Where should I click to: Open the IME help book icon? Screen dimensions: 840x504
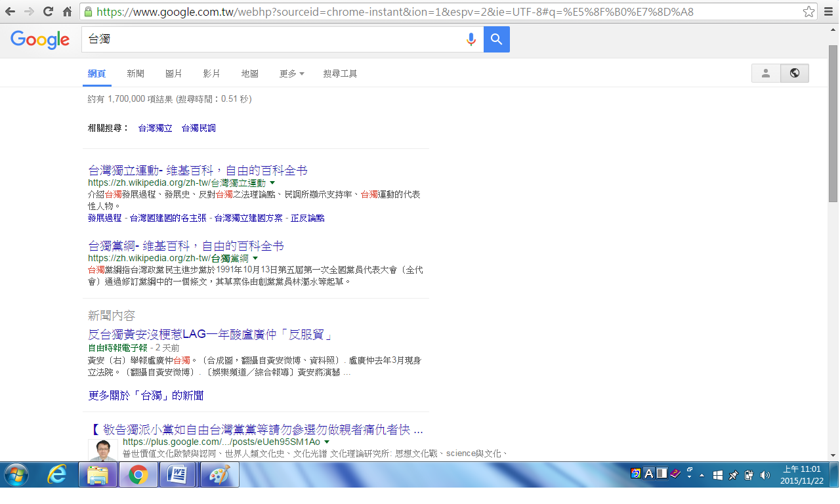pyautogui.click(x=675, y=474)
